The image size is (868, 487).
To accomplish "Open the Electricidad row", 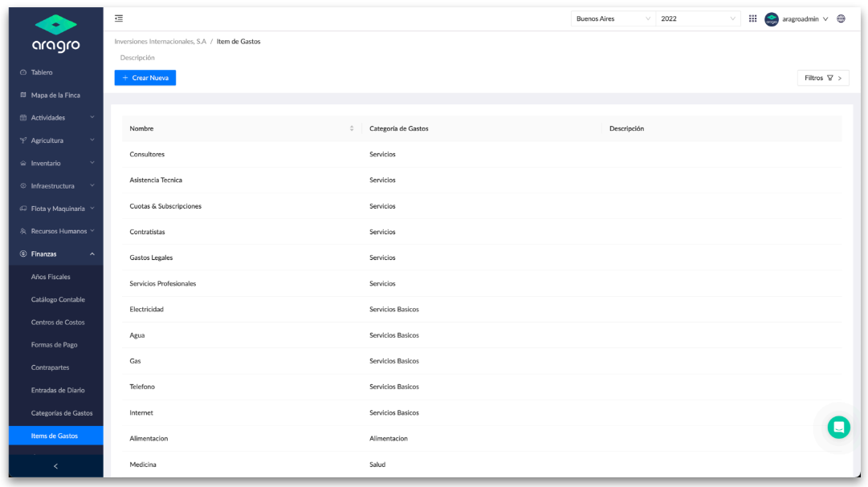I will click(482, 310).
